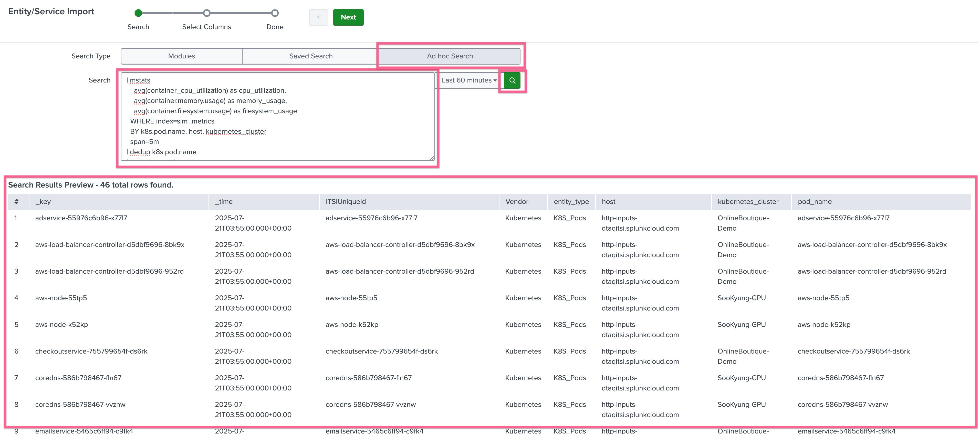Click the host value in row 7
The image size is (980, 434).
coord(640,383)
